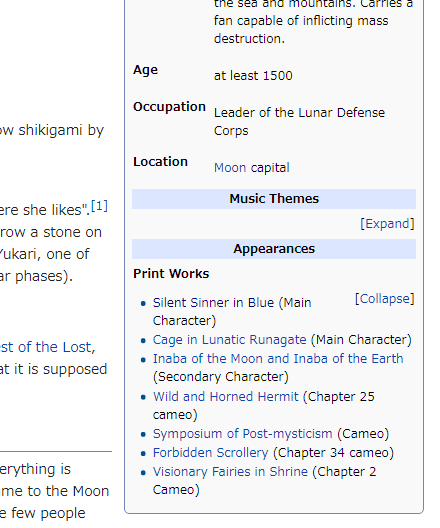The image size is (440, 528).
Task: Expand the Music Themes section
Action: coord(387,224)
